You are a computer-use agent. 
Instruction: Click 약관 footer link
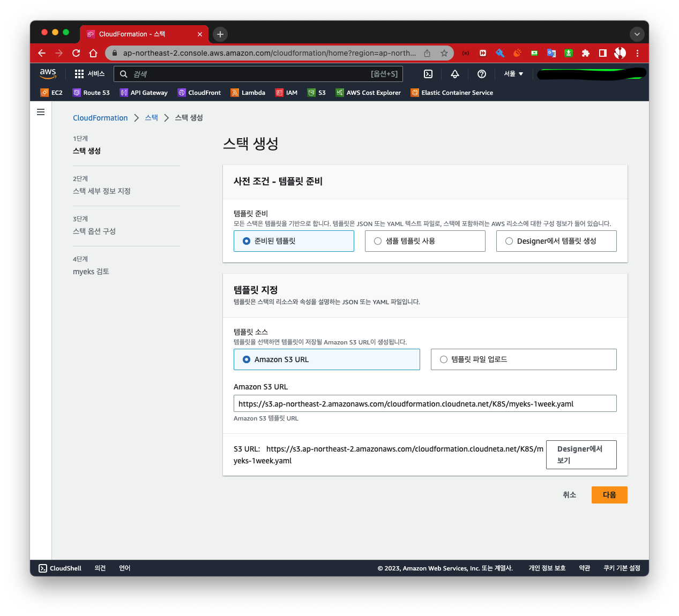click(x=585, y=568)
